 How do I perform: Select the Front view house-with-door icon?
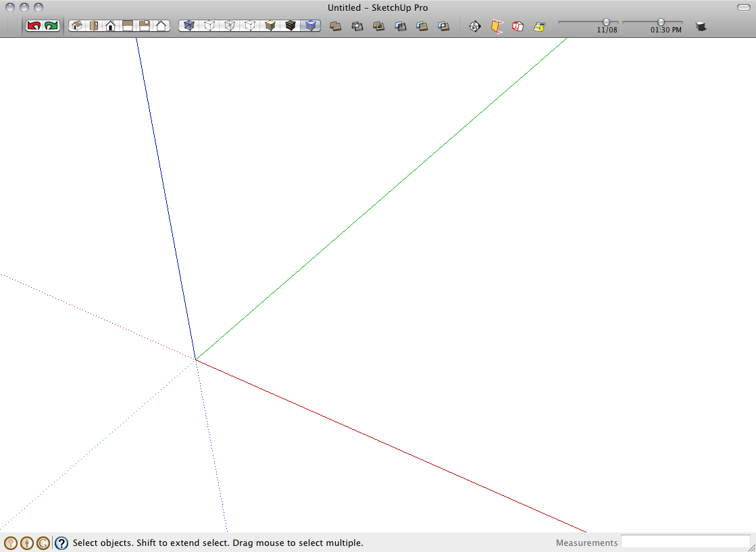110,26
